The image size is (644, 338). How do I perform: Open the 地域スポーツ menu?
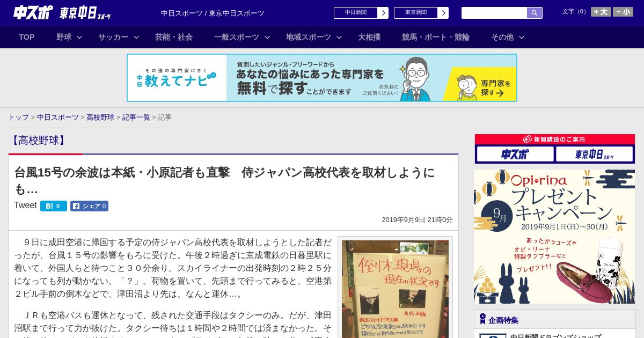(309, 37)
